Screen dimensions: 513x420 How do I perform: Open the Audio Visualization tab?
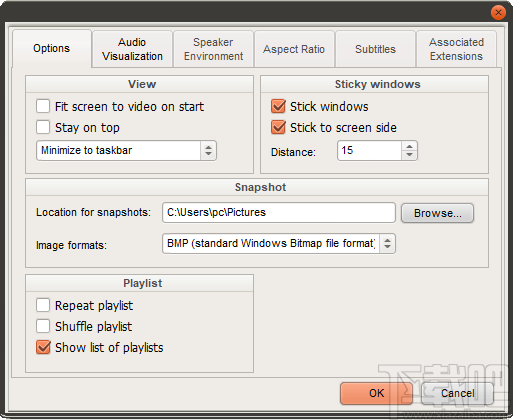pyautogui.click(x=132, y=49)
